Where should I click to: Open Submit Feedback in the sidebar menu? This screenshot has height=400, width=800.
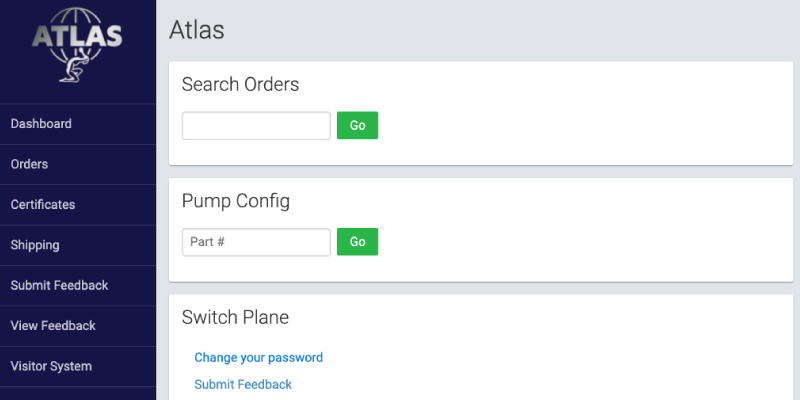pyautogui.click(x=78, y=285)
